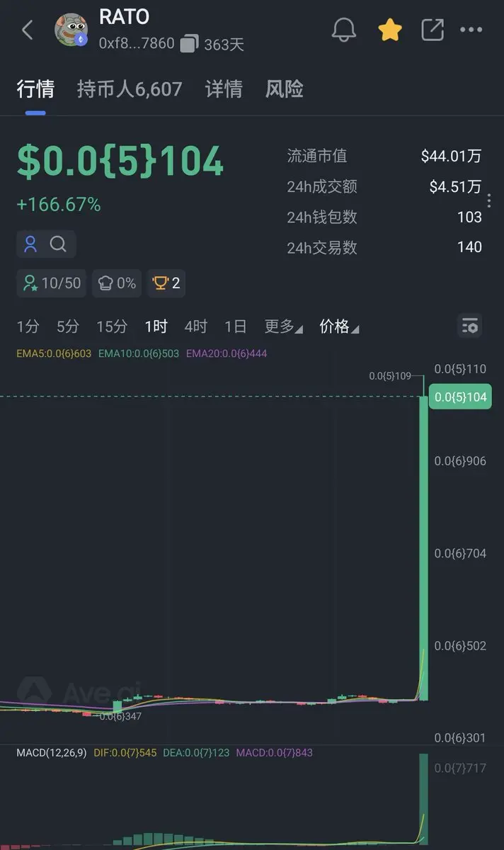Expand the 价格 dropdown
504x850 pixels.
point(339,327)
